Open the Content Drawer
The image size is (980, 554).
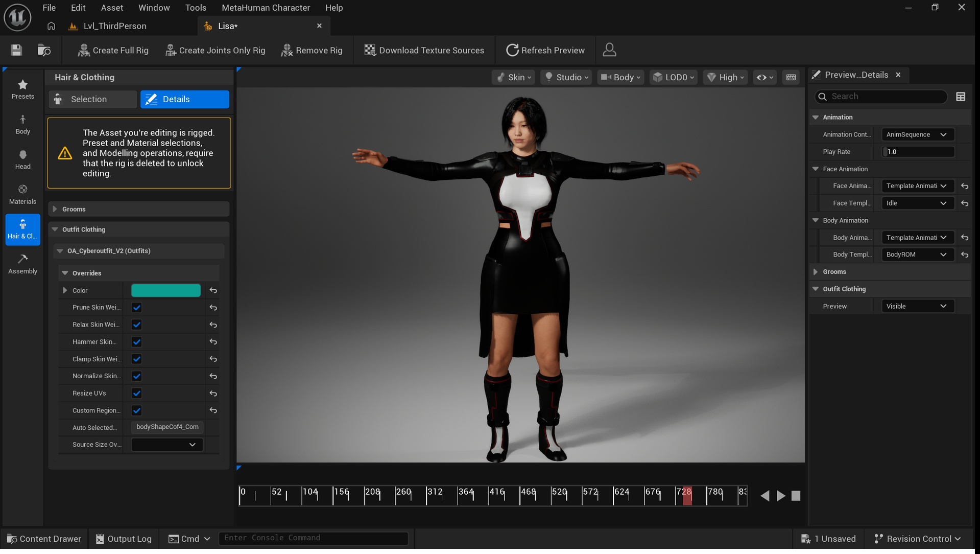pyautogui.click(x=44, y=539)
